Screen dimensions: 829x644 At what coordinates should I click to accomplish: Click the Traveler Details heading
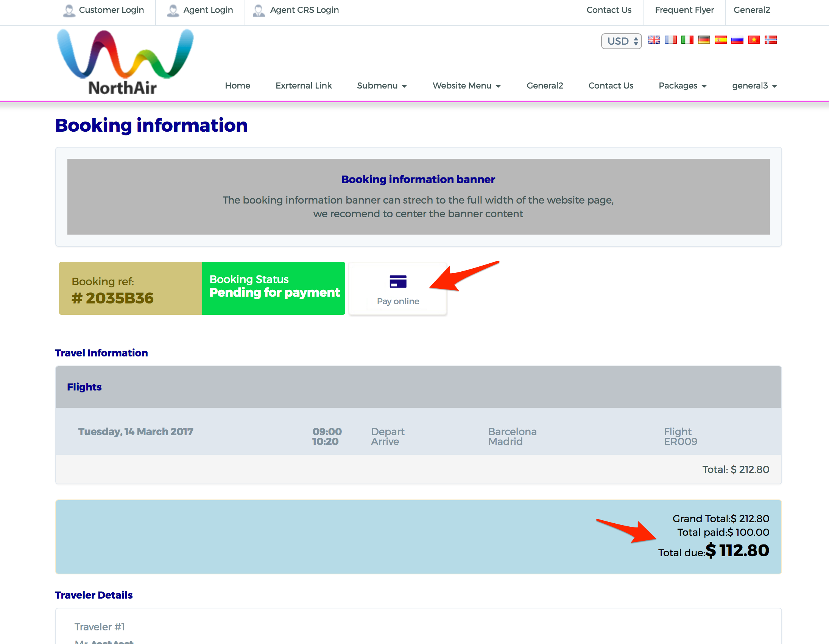coord(94,595)
